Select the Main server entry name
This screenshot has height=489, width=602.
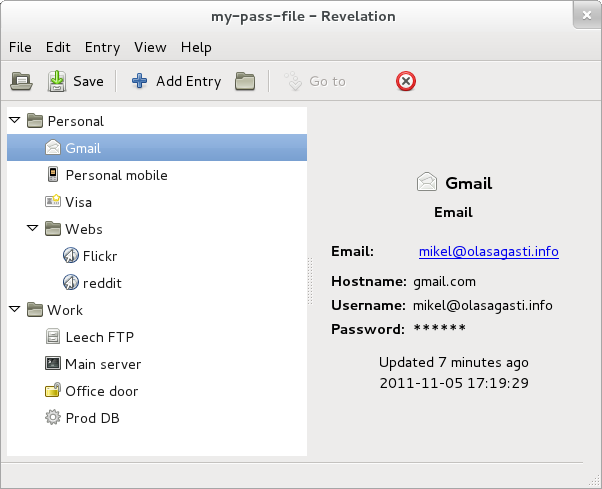[x=103, y=364]
